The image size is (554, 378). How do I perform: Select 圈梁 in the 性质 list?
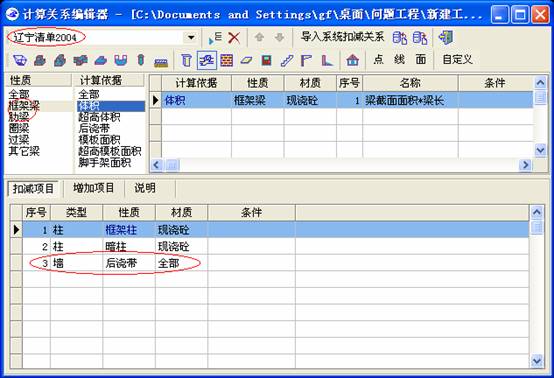(x=19, y=128)
